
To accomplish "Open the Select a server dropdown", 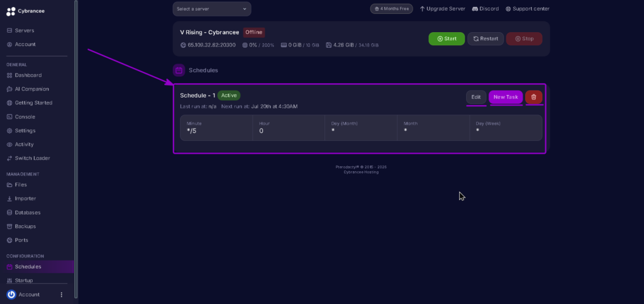I will [212, 9].
